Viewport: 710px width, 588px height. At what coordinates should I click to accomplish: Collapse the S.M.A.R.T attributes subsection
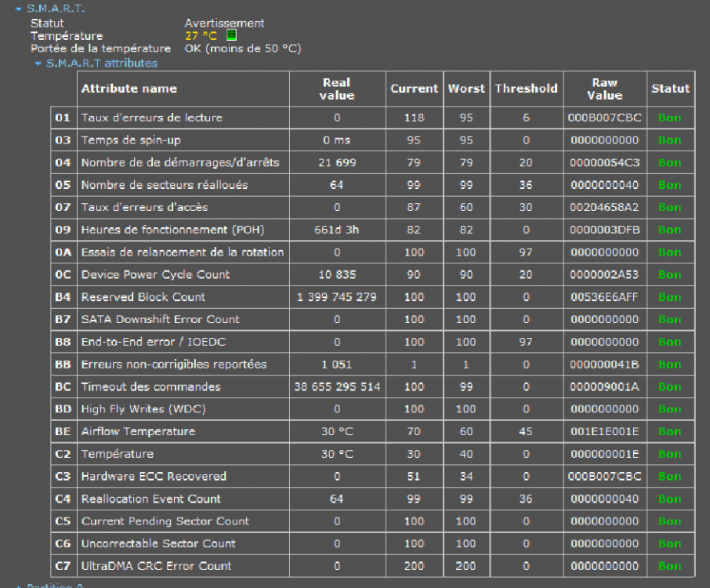[38, 64]
